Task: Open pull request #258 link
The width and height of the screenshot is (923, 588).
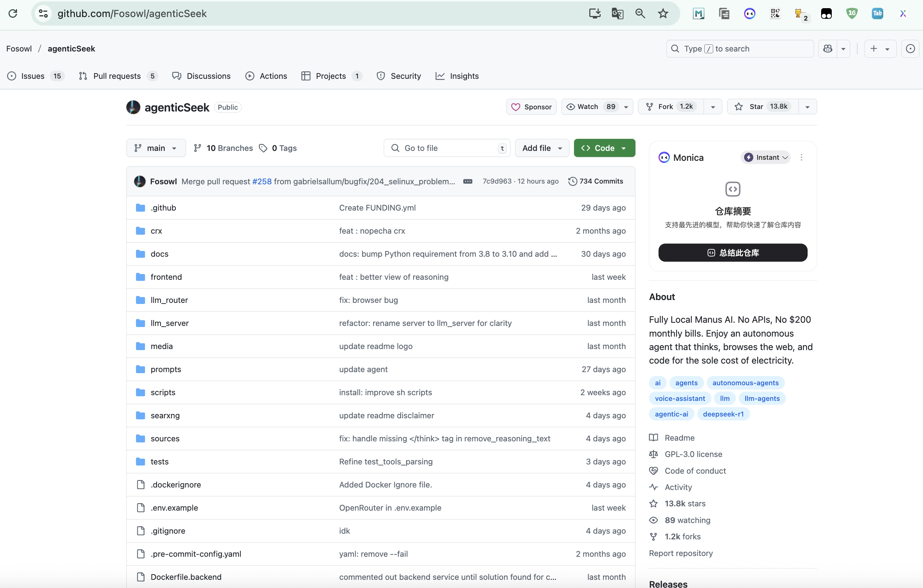Action: click(x=262, y=181)
